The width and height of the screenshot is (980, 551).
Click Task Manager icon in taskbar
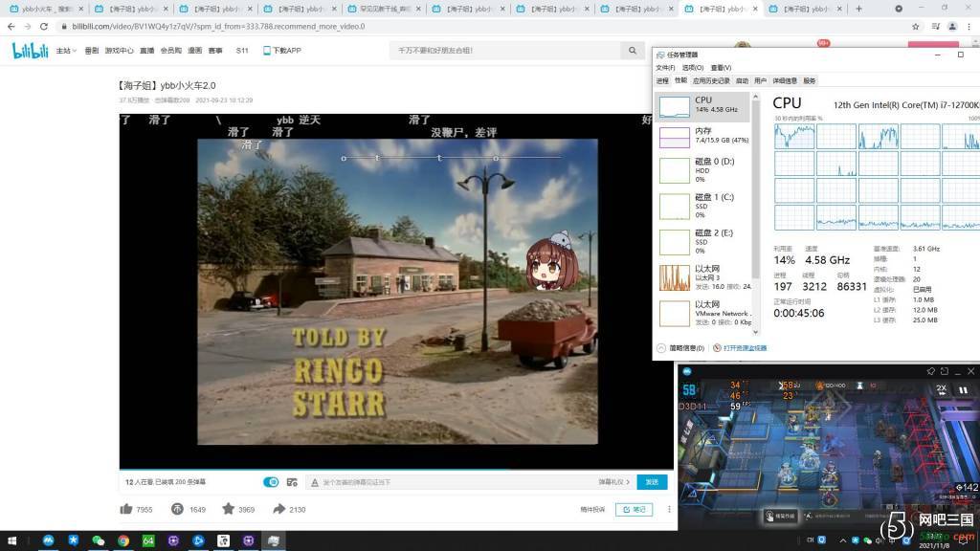273,540
